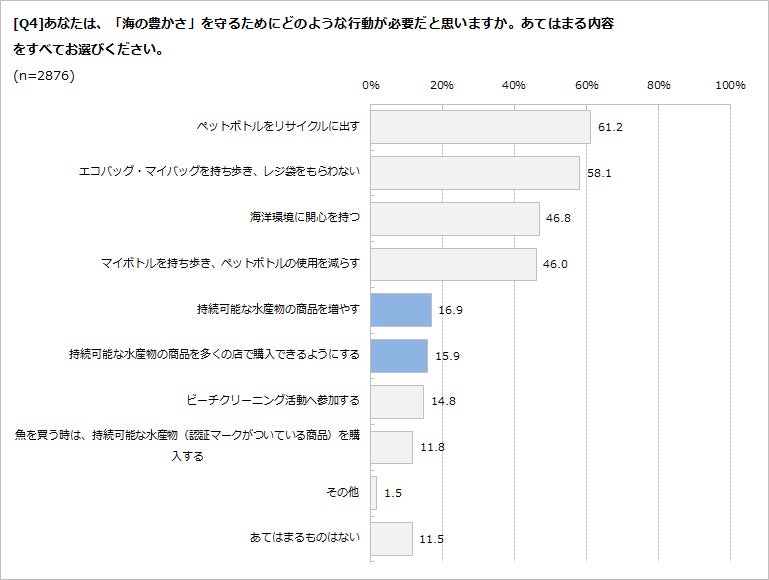Click the 46.0 bar for マイボトル
Screen dimensions: 769x580
click(x=453, y=264)
